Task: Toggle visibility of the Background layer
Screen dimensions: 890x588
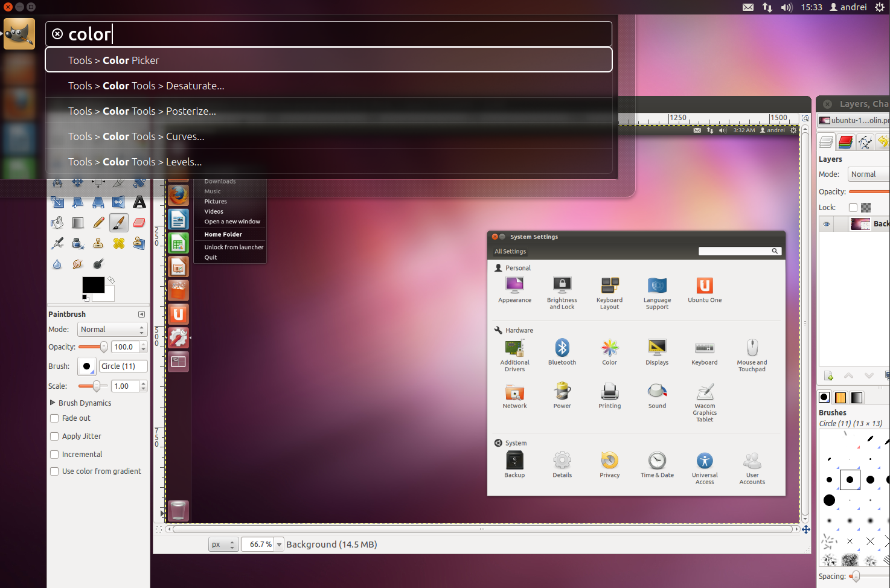Action: pos(826,223)
